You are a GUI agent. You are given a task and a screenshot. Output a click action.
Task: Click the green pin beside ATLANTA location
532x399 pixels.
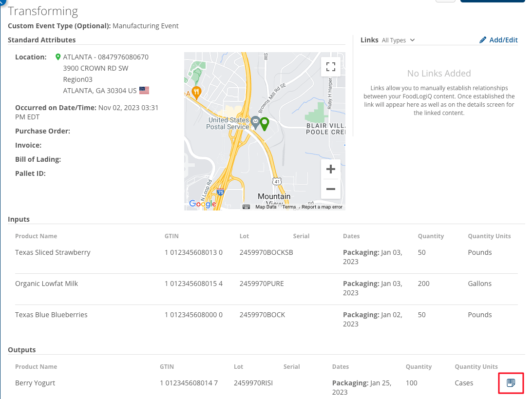(58, 57)
